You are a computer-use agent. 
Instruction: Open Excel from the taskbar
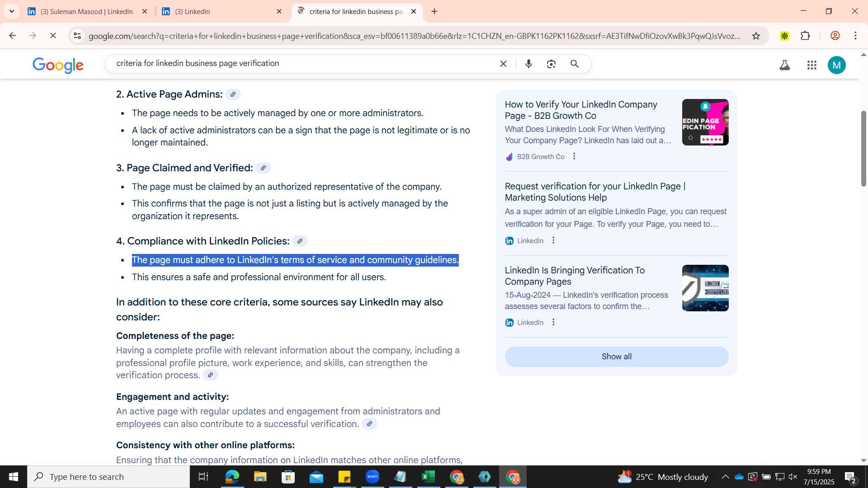[x=428, y=477]
